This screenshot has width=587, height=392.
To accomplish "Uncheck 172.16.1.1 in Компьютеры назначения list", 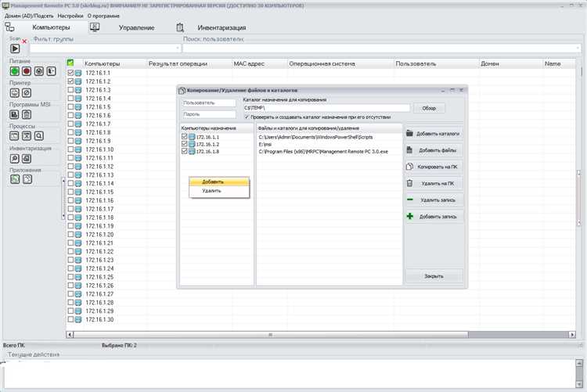I will (184, 137).
